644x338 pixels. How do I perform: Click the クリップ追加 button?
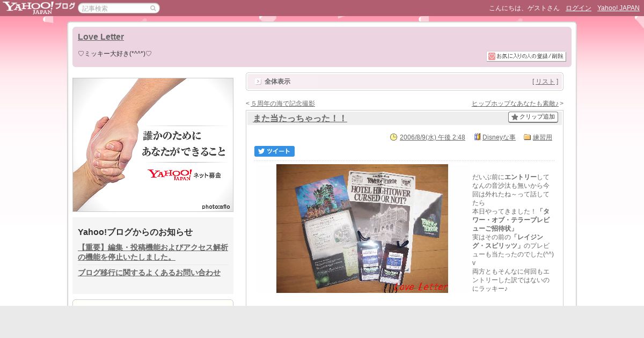click(x=533, y=117)
